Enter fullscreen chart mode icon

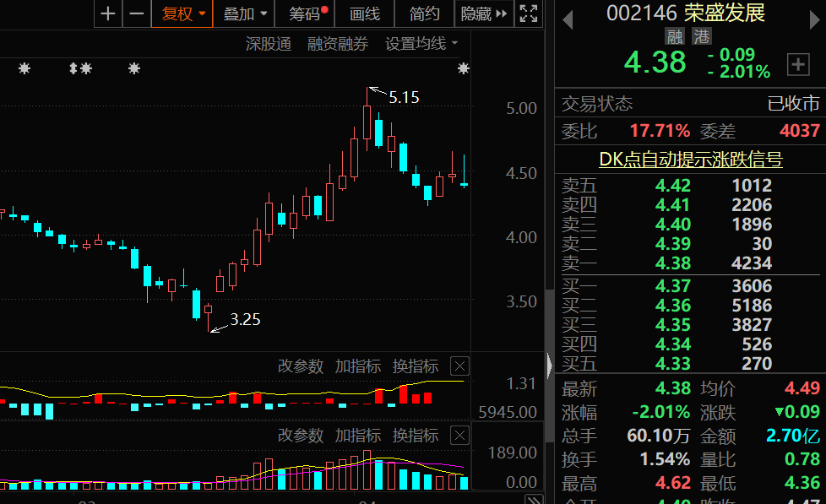click(x=529, y=14)
